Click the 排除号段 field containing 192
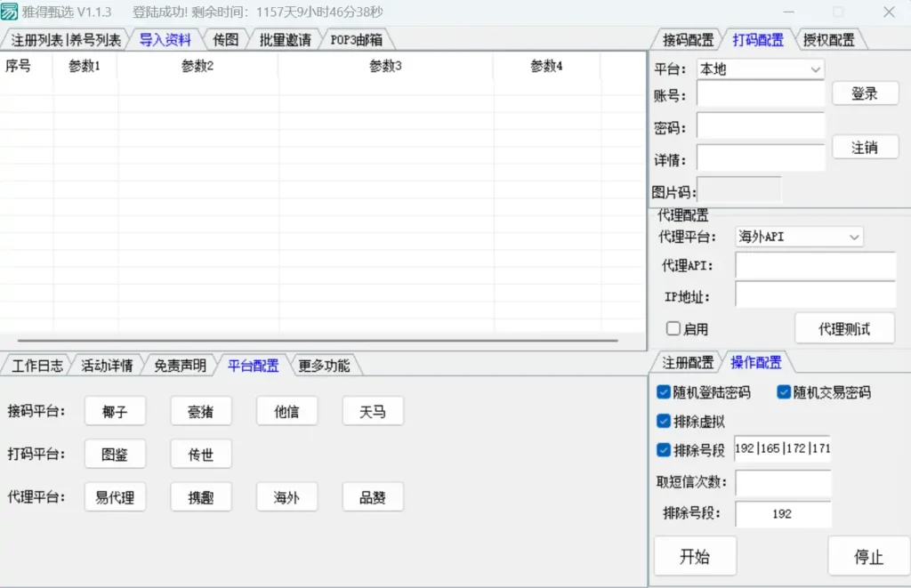The height and width of the screenshot is (588, 911). [x=783, y=513]
